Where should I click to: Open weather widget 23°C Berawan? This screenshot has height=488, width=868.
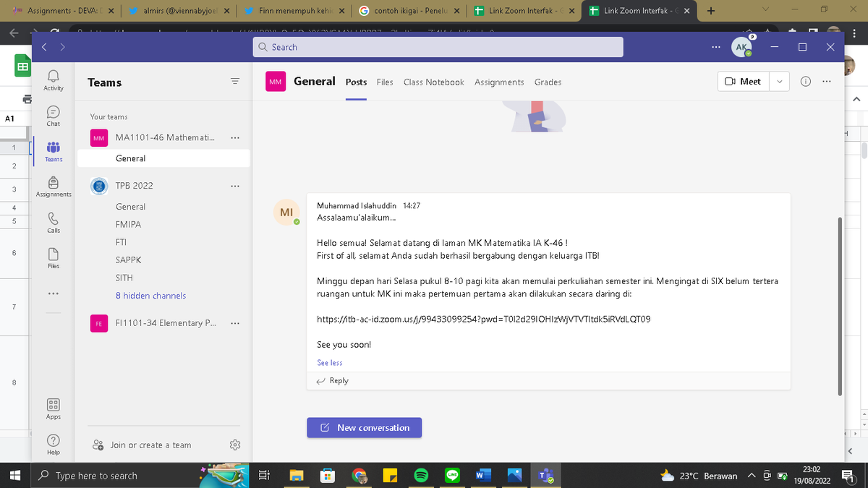[x=699, y=476]
